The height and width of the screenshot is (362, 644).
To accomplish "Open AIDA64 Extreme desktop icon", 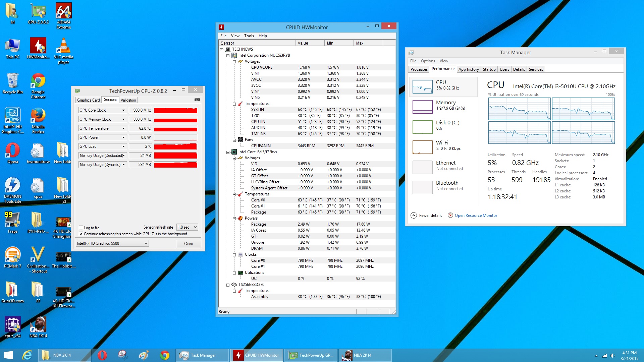I will click(x=63, y=16).
